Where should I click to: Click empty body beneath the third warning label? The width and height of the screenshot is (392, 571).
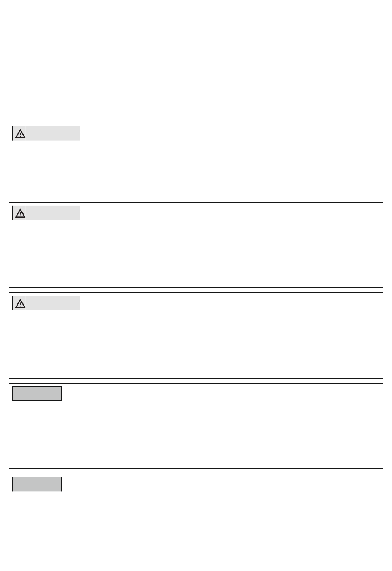(196, 344)
